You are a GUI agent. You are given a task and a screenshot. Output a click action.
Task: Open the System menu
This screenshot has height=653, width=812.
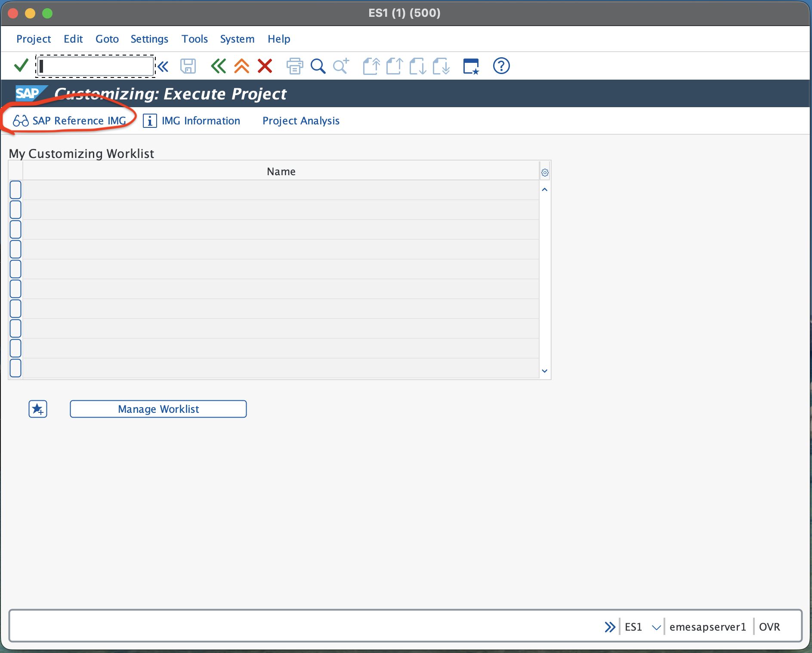[237, 39]
